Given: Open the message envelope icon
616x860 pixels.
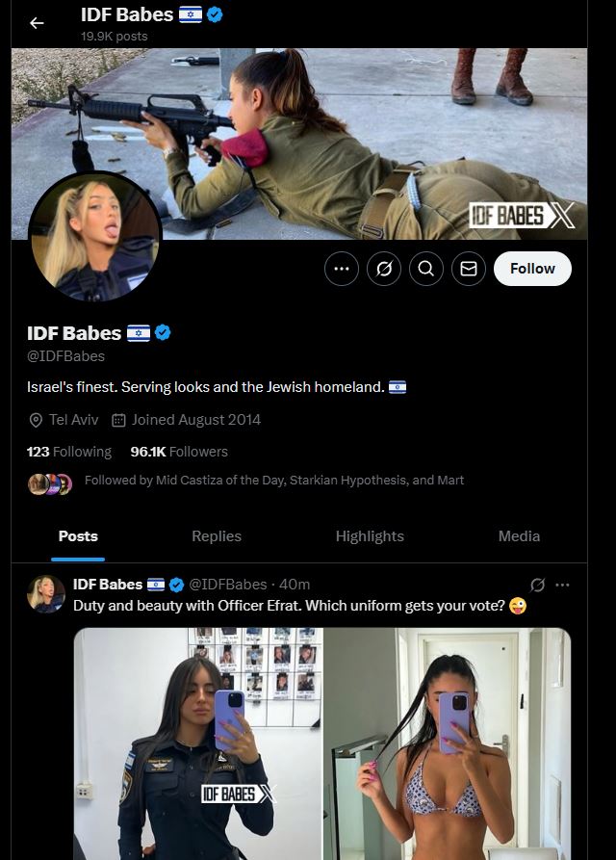Looking at the screenshot, I should point(469,269).
